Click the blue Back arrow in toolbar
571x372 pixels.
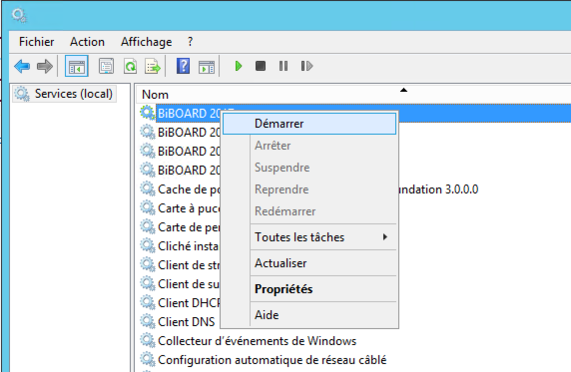(x=22, y=66)
